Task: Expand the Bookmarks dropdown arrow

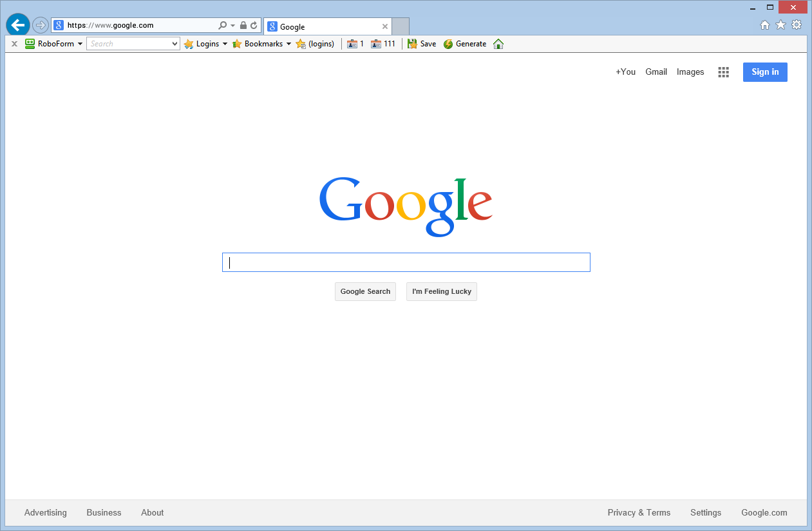Action: [288, 44]
